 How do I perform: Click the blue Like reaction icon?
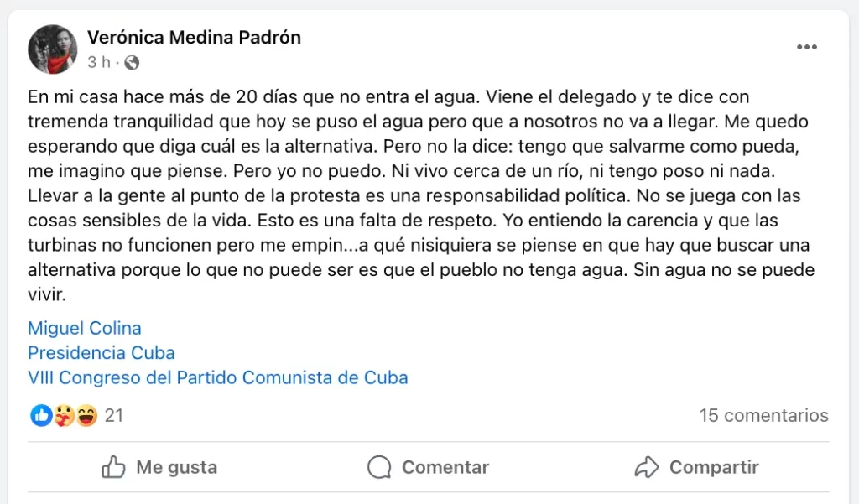[x=42, y=415]
